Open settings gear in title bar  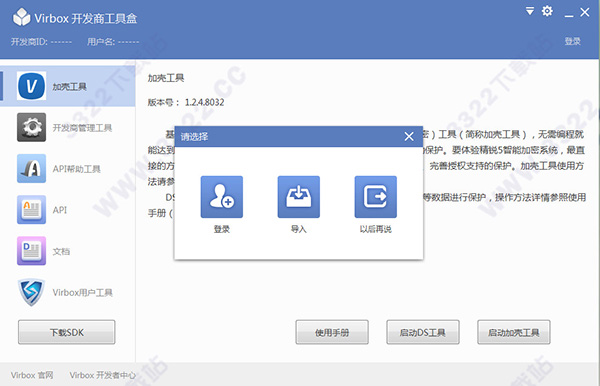[547, 11]
